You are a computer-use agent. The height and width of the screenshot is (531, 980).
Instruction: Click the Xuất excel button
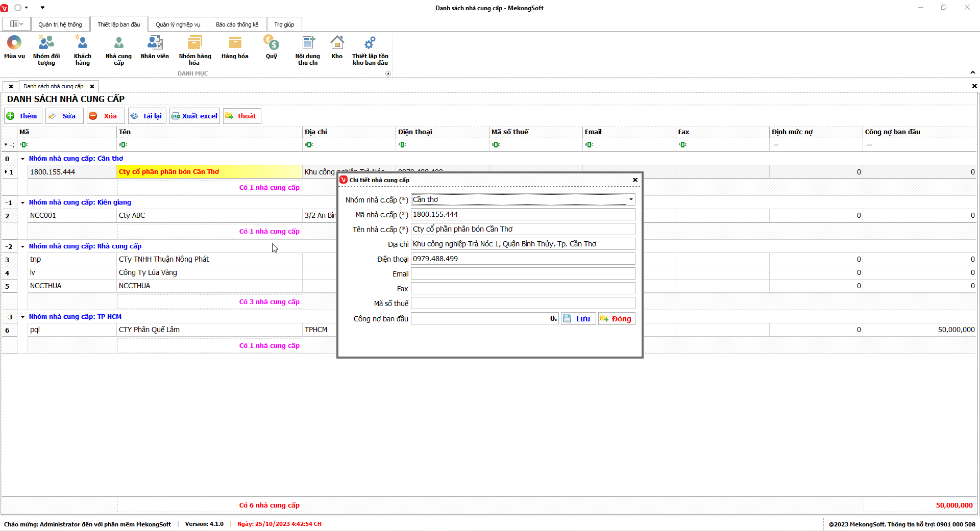[x=194, y=116]
